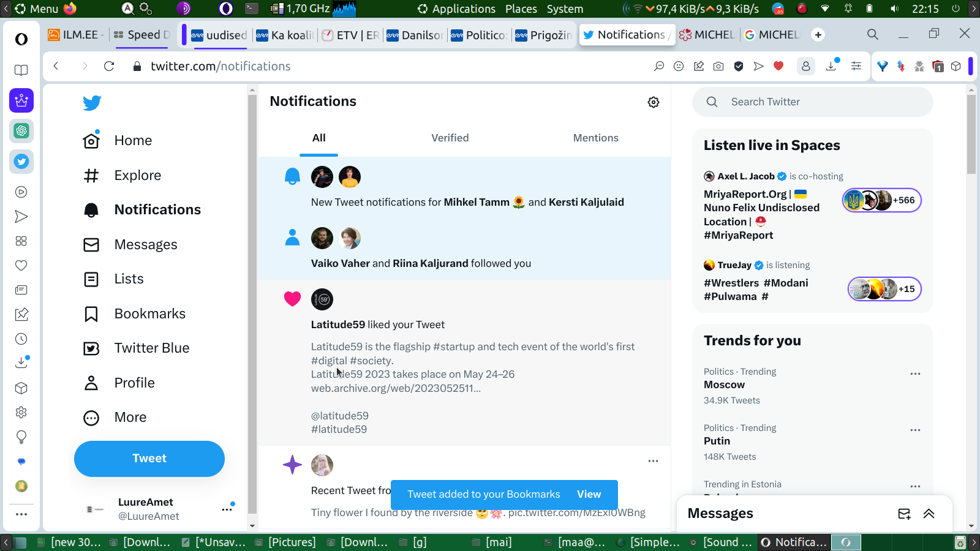Click the address bar downloads icon

point(832,66)
